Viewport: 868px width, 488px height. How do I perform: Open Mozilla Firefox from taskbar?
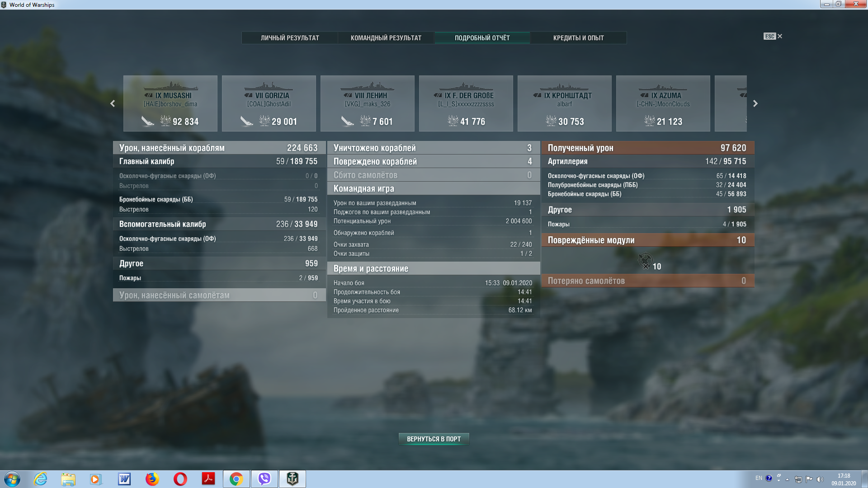[x=152, y=479]
